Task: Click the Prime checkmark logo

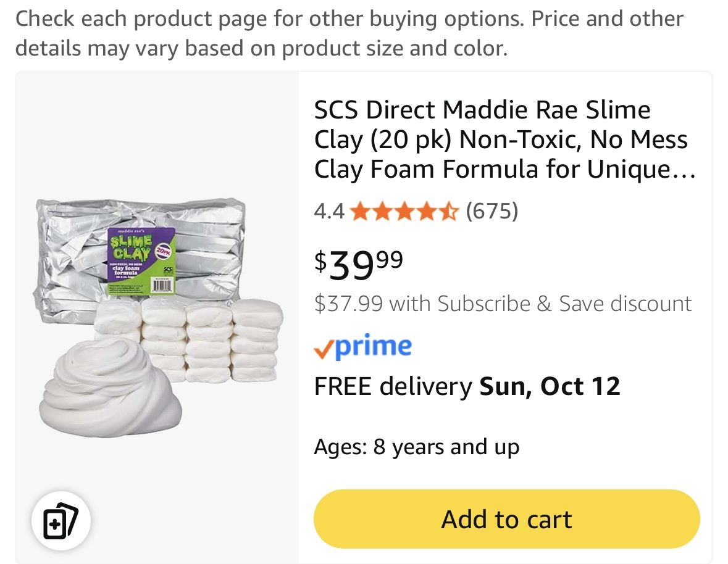Action: pos(363,346)
